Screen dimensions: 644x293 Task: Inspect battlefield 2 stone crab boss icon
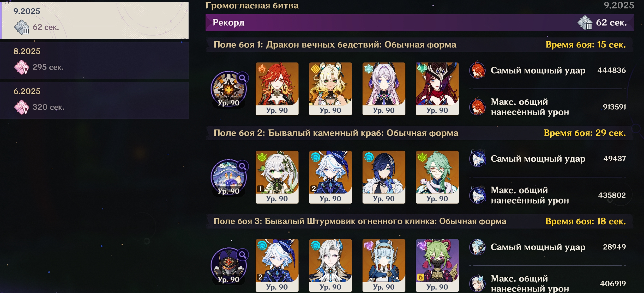[228, 177]
